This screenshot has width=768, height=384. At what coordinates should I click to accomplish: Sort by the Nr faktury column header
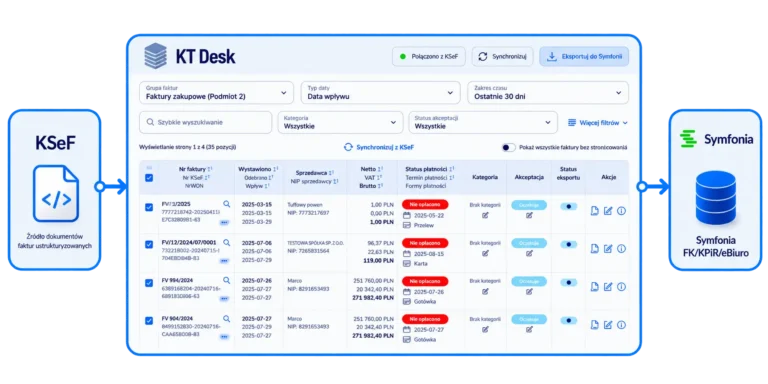pos(195,169)
